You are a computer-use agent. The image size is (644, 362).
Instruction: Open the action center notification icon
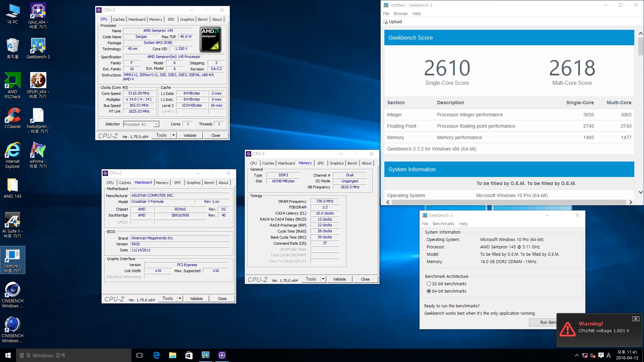[601, 355]
